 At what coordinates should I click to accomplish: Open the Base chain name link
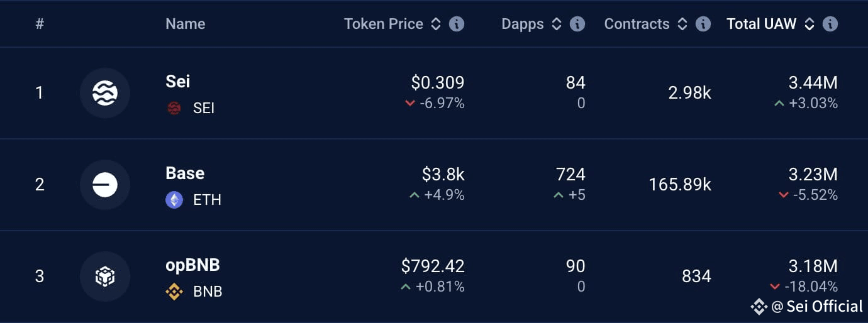pyautogui.click(x=185, y=173)
